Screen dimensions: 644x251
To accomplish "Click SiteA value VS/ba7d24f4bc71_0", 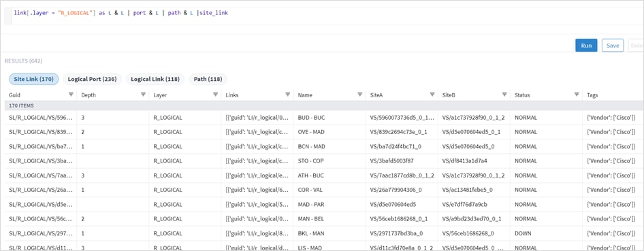I will (x=396, y=146).
